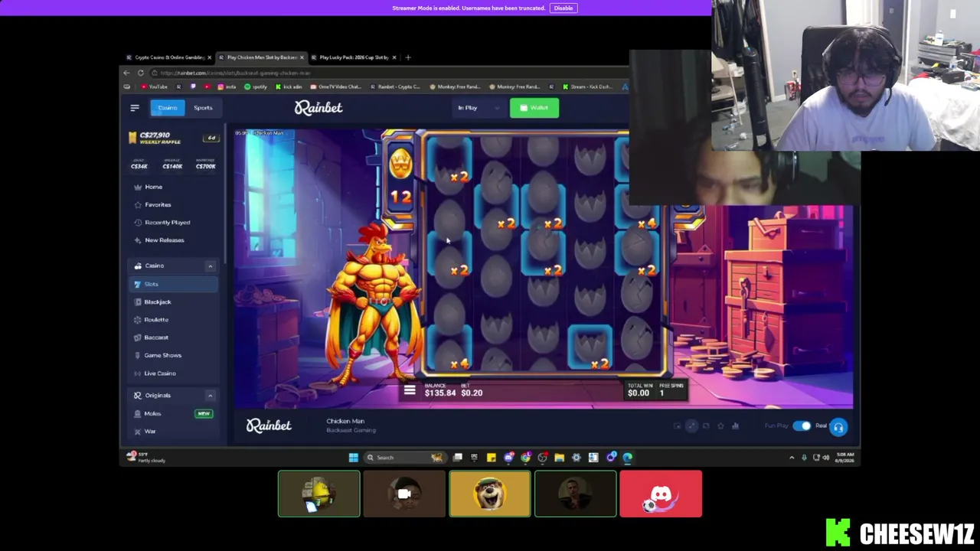
Task: Open the In Play dropdown
Action: (479, 108)
